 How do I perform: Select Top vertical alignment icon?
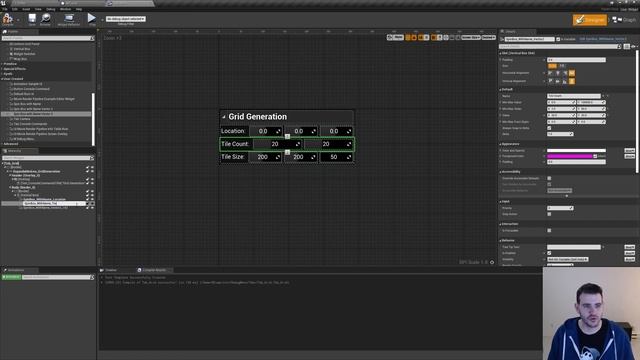click(x=550, y=81)
